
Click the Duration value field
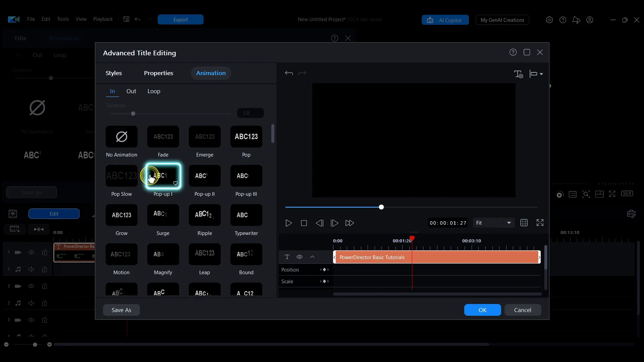pos(251,113)
